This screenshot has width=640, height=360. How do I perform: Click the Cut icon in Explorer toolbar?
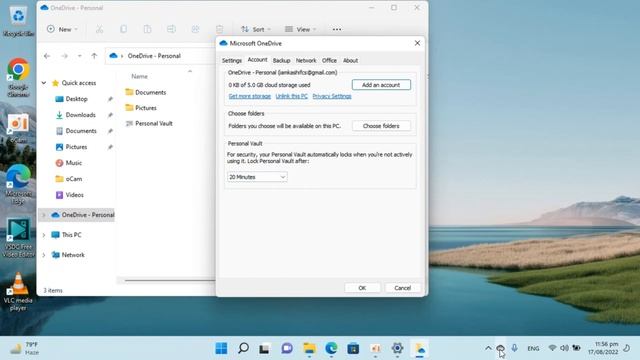coord(99,29)
